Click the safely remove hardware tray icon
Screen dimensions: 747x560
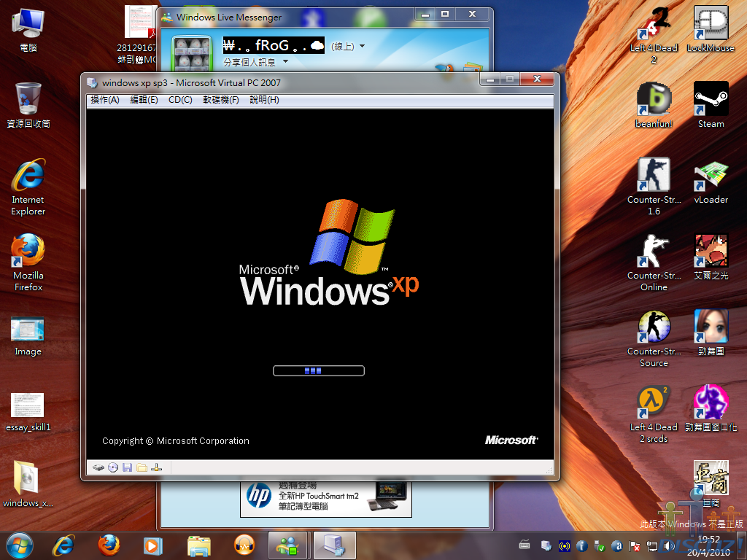coord(600,545)
